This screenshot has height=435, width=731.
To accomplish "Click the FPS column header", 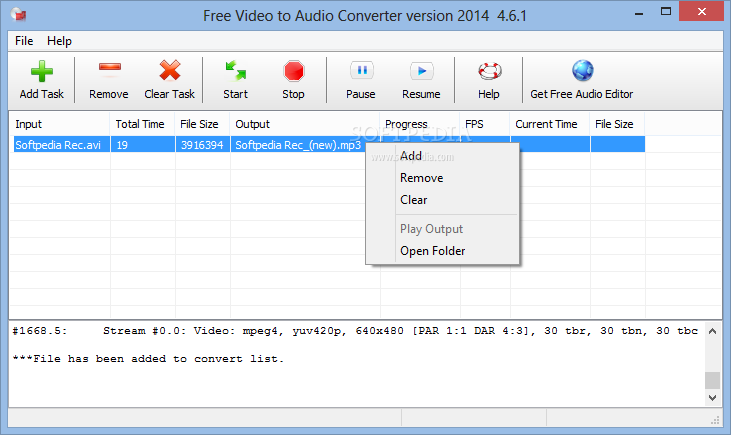I will point(485,124).
